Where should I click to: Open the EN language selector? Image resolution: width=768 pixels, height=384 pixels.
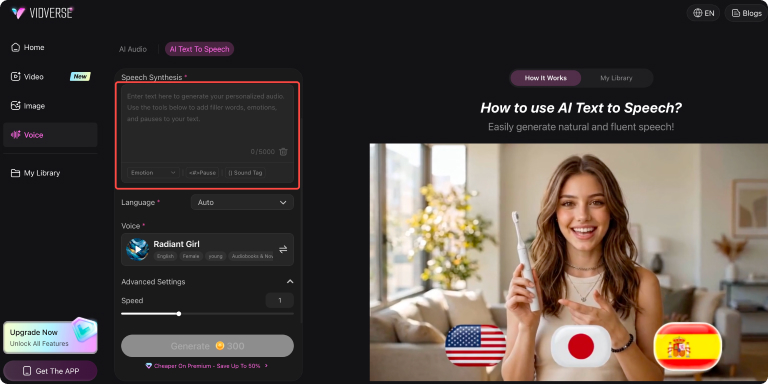tap(703, 13)
